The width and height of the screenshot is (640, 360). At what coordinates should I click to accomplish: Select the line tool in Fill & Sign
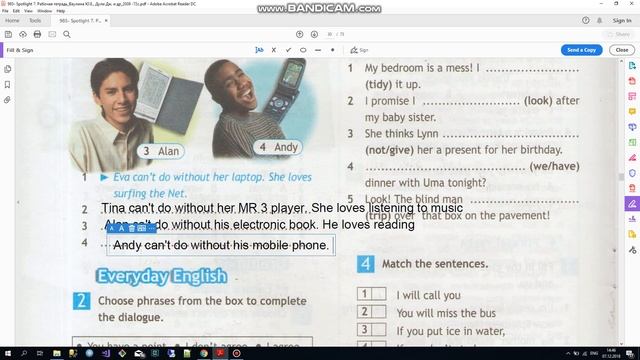tap(318, 50)
